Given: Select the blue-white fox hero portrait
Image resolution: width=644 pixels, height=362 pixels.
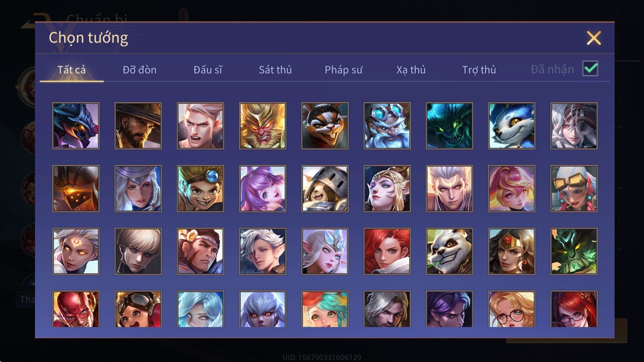Looking at the screenshot, I should [512, 126].
